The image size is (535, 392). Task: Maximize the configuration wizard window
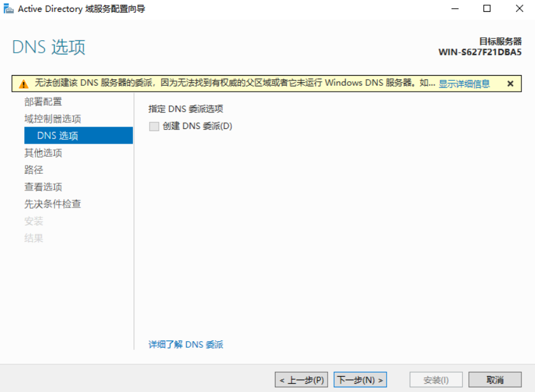(x=487, y=8)
